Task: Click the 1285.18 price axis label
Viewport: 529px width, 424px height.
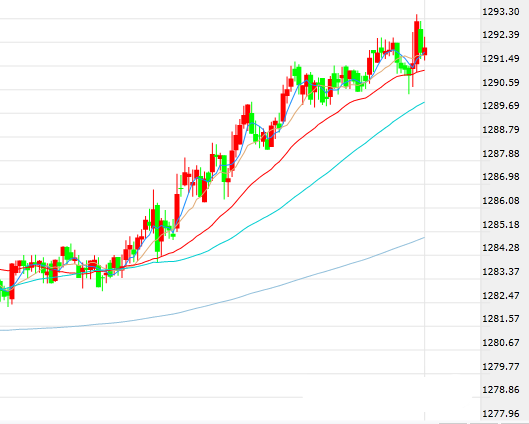Action: [x=501, y=224]
